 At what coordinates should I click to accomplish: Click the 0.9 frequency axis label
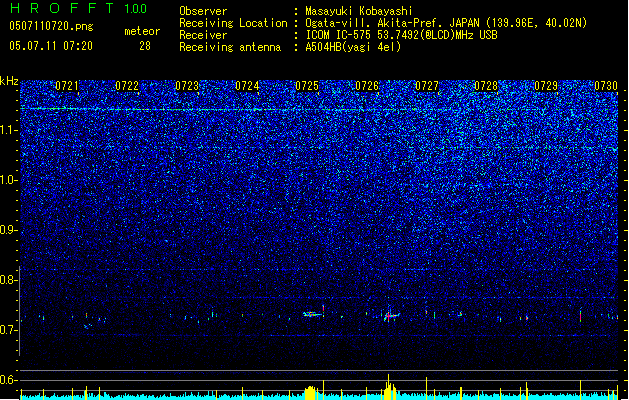coord(9,230)
